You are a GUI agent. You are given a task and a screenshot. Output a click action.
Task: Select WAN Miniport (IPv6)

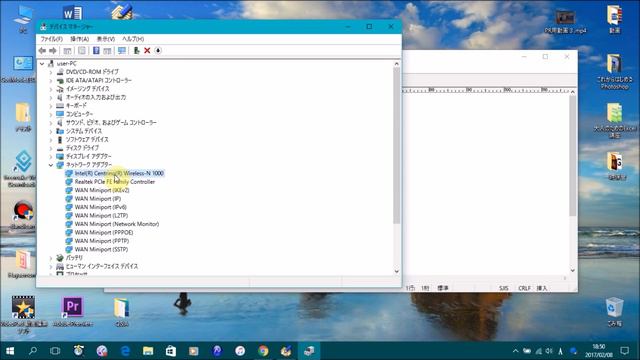[x=100, y=207]
